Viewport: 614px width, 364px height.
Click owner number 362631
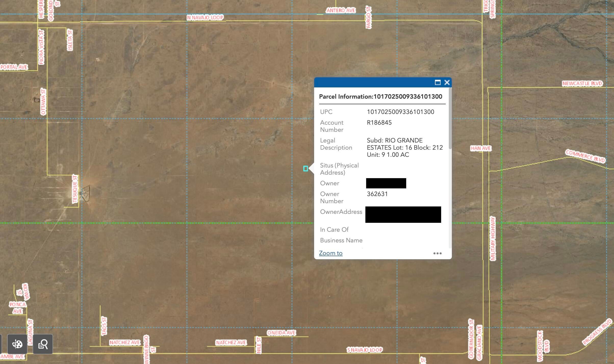(377, 194)
